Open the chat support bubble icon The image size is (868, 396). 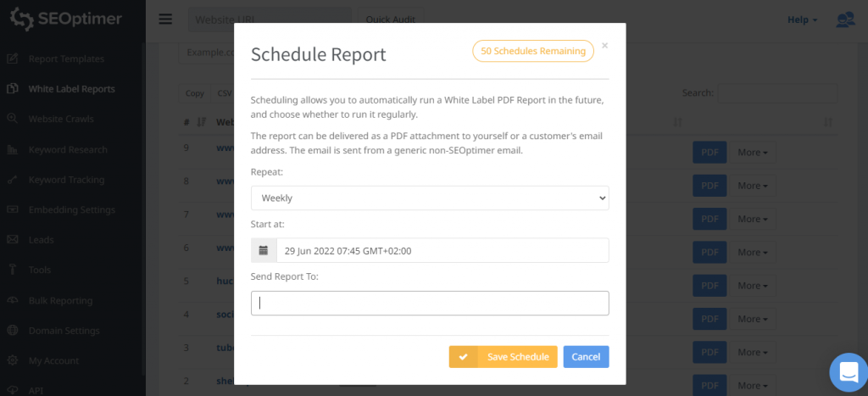click(x=847, y=371)
